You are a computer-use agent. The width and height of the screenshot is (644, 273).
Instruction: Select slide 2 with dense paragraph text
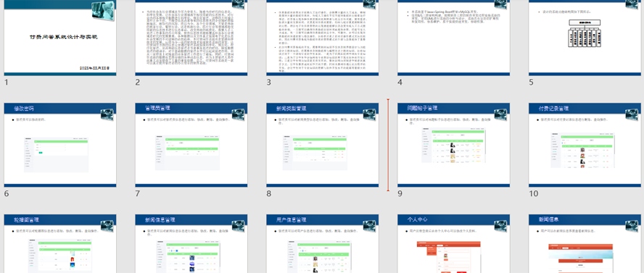click(191, 38)
